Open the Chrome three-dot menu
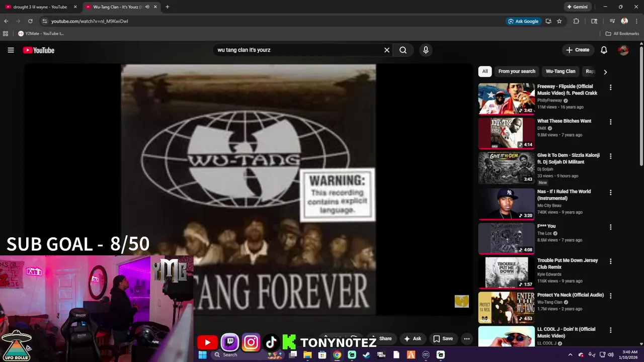This screenshot has width=644, height=362. point(636,21)
